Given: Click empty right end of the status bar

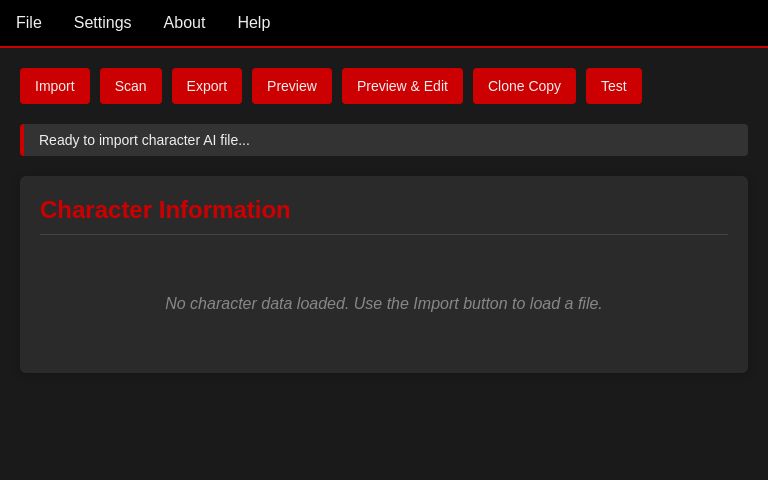Looking at the screenshot, I should click(650, 140).
